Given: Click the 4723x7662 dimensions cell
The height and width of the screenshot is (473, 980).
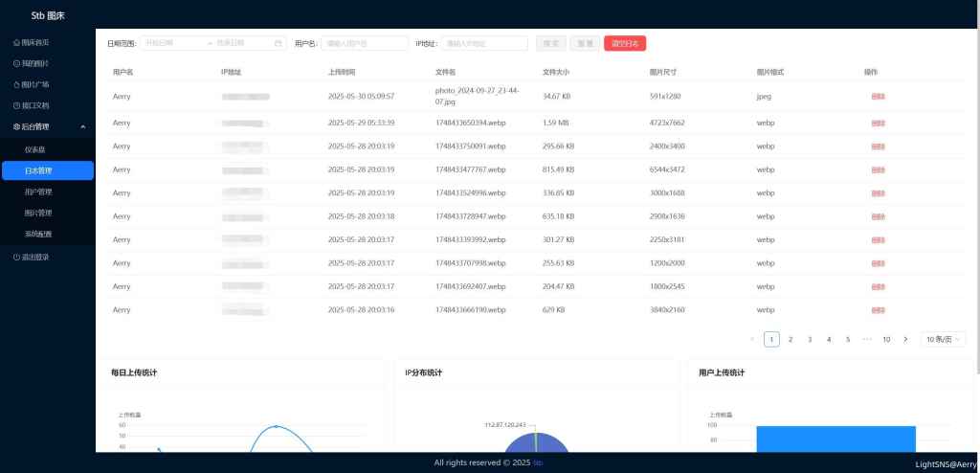Looking at the screenshot, I should click(x=667, y=124).
